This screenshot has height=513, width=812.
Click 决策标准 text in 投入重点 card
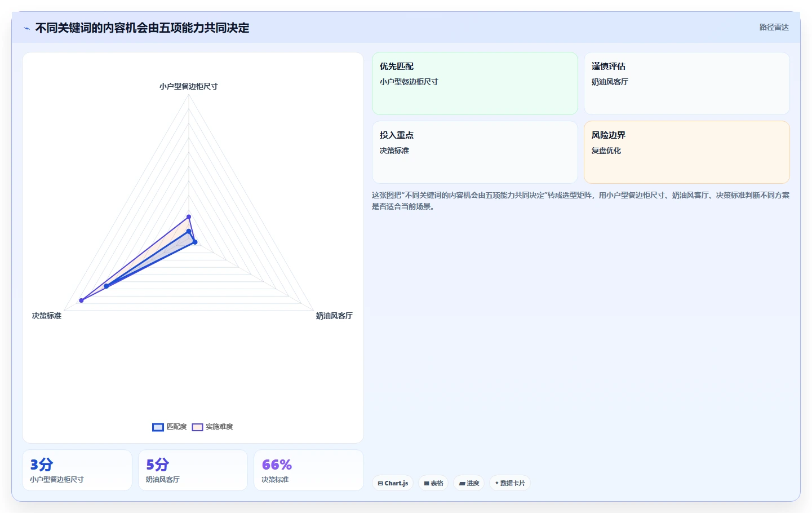394,151
